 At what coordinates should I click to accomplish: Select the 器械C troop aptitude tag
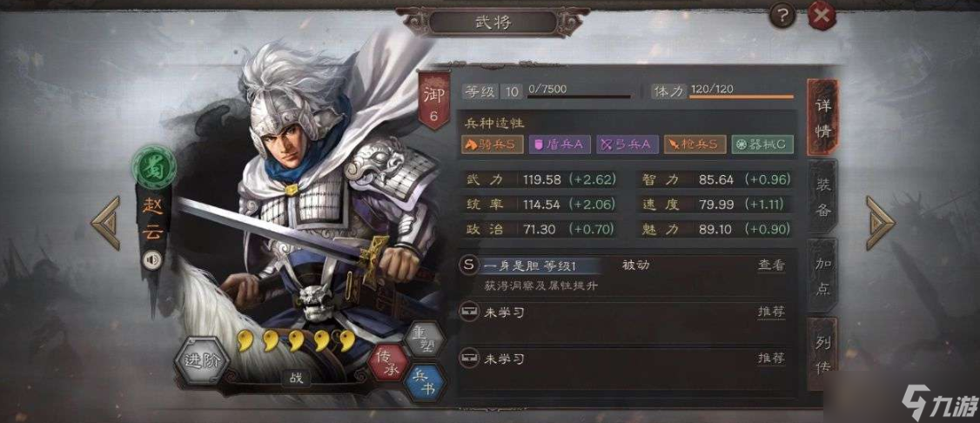(762, 145)
